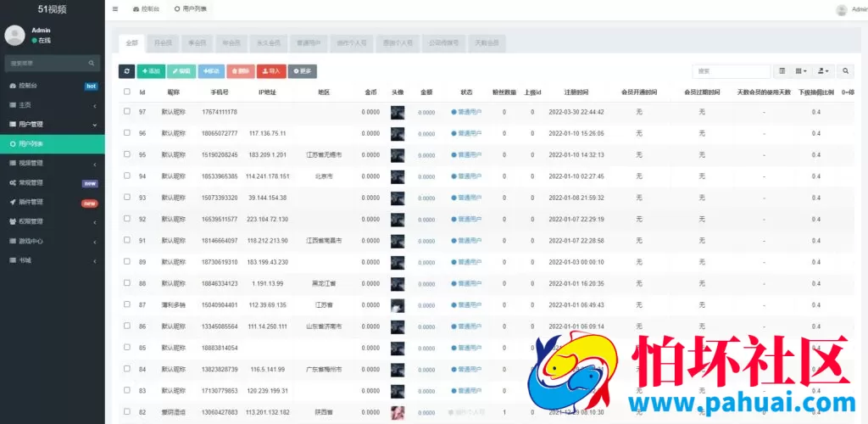
Task: Click the Admin avatar in sidebar
Action: [15, 35]
